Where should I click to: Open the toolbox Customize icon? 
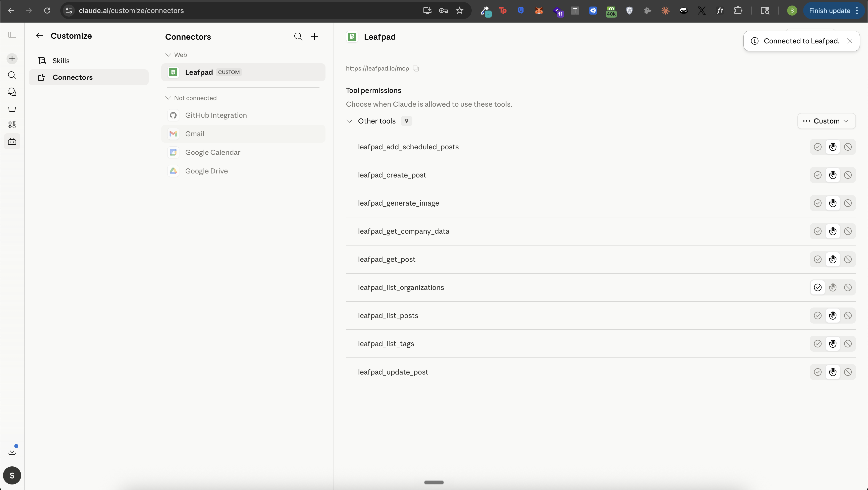click(12, 141)
